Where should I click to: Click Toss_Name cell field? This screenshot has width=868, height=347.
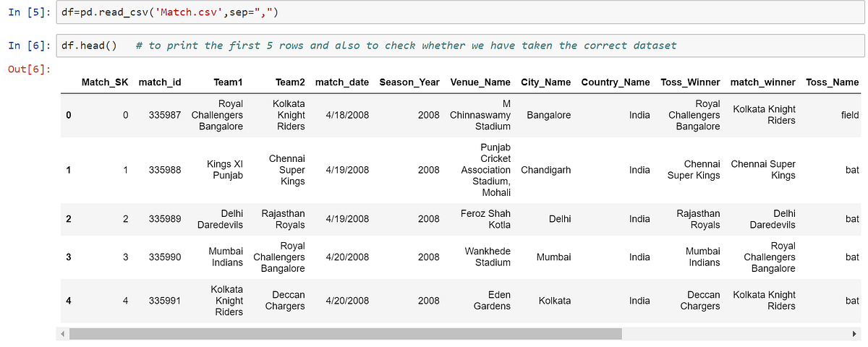click(851, 115)
